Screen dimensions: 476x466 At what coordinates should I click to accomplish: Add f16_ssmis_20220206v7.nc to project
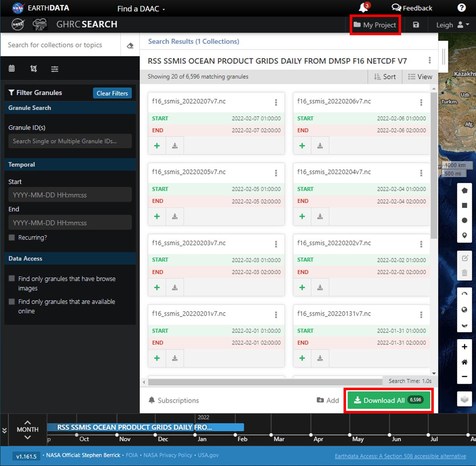[x=302, y=146]
